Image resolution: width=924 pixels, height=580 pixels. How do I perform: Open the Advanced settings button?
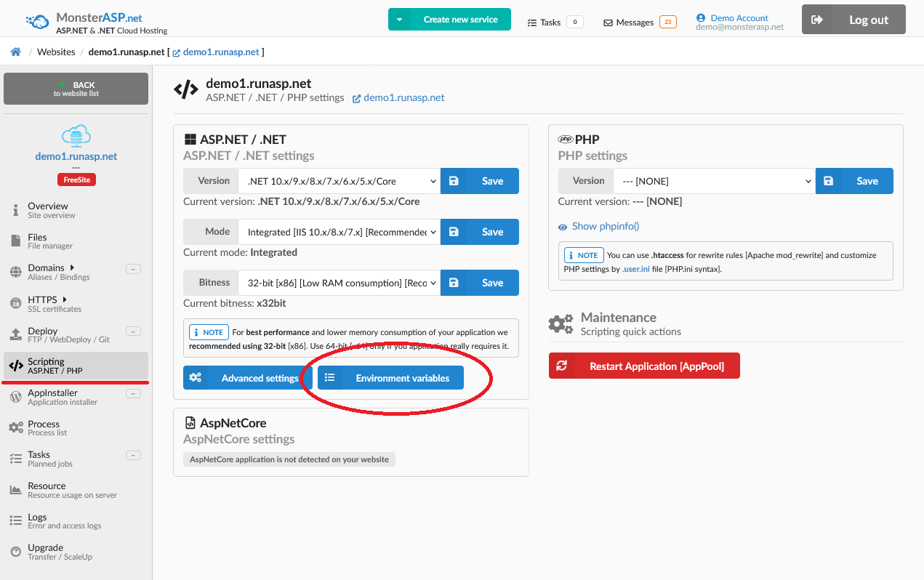247,378
